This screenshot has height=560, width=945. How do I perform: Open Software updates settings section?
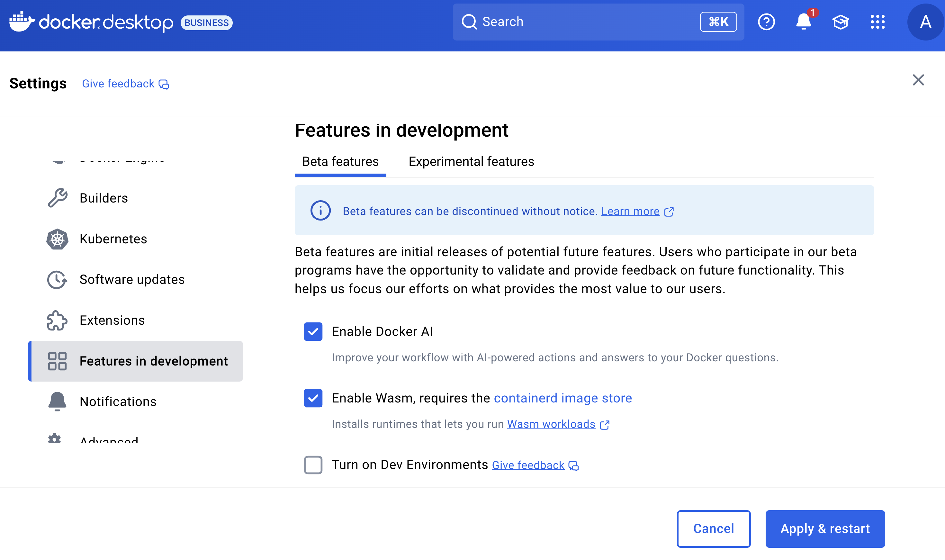pos(135,280)
